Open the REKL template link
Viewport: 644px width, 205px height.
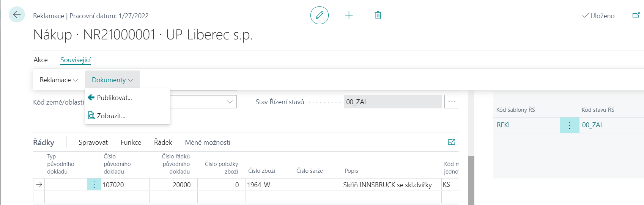[504, 125]
